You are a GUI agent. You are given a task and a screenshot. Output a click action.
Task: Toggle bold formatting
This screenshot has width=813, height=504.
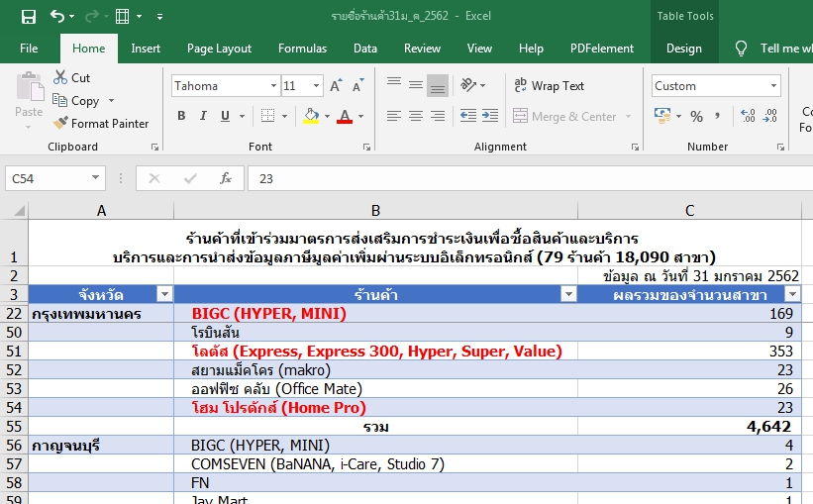click(x=181, y=116)
